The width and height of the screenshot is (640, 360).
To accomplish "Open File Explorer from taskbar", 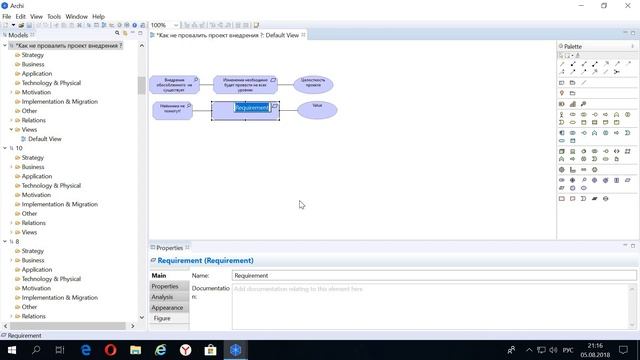I will pos(136,350).
